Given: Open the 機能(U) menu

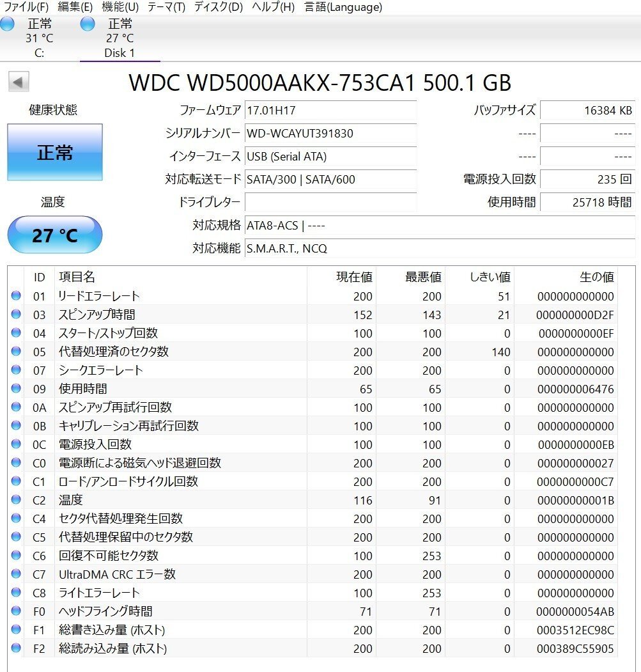Looking at the screenshot, I should 120,7.
